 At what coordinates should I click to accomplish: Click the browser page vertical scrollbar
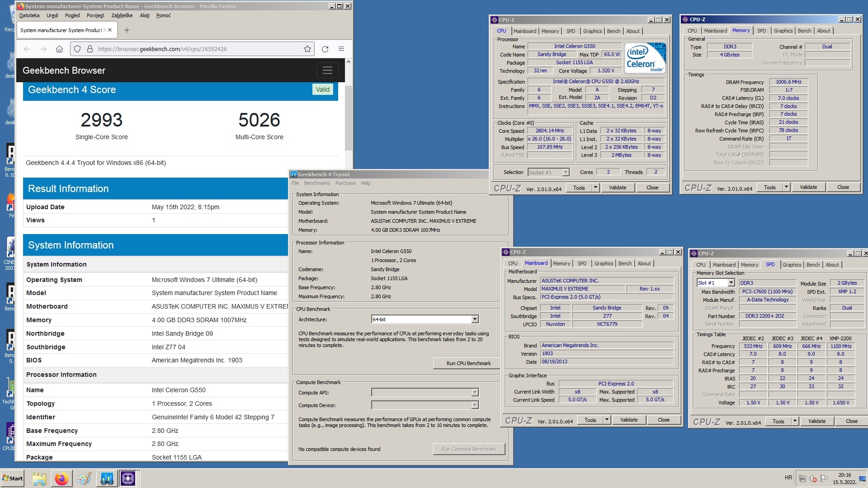coord(348,117)
